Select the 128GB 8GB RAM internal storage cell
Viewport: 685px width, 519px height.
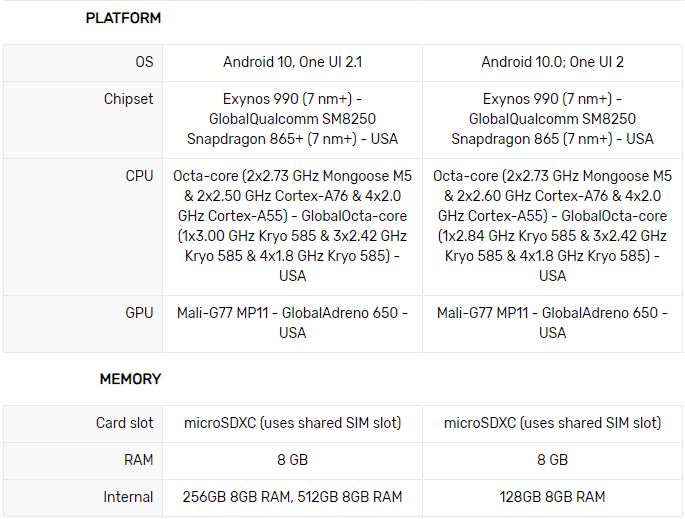[x=552, y=497]
